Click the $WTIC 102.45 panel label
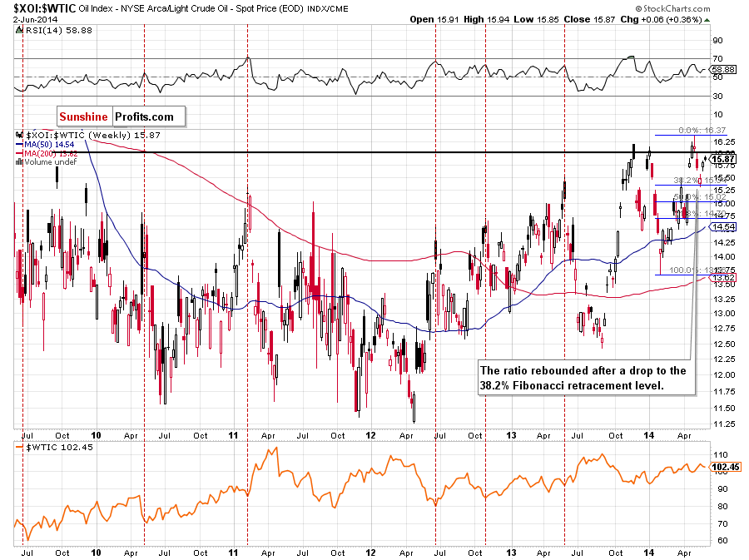749x560 pixels. click(x=59, y=448)
